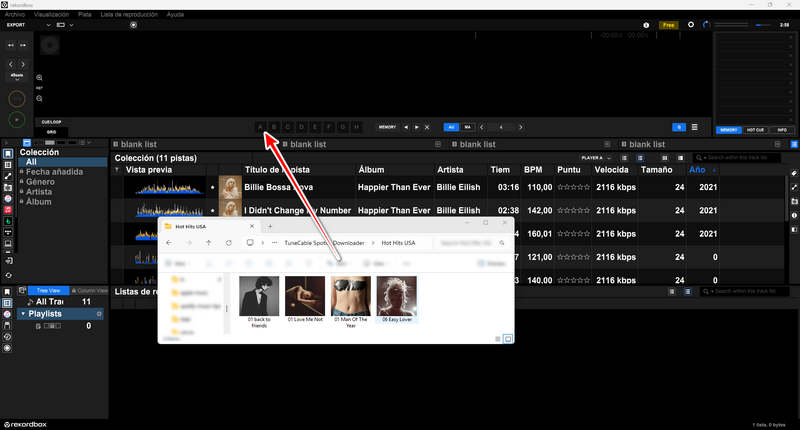Open the Lista de reproducción menu
800x430 pixels.
130,15
